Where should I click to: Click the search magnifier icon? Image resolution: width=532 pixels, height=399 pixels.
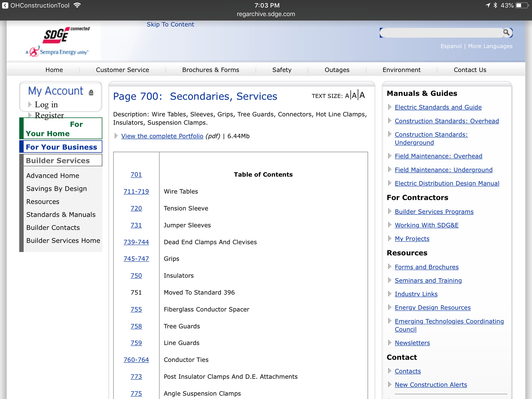(507, 33)
